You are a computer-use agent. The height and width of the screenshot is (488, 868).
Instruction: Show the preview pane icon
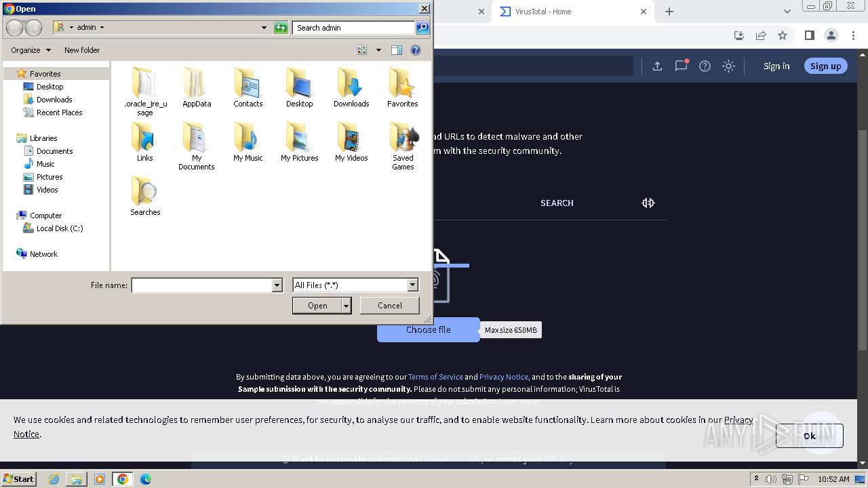point(397,50)
